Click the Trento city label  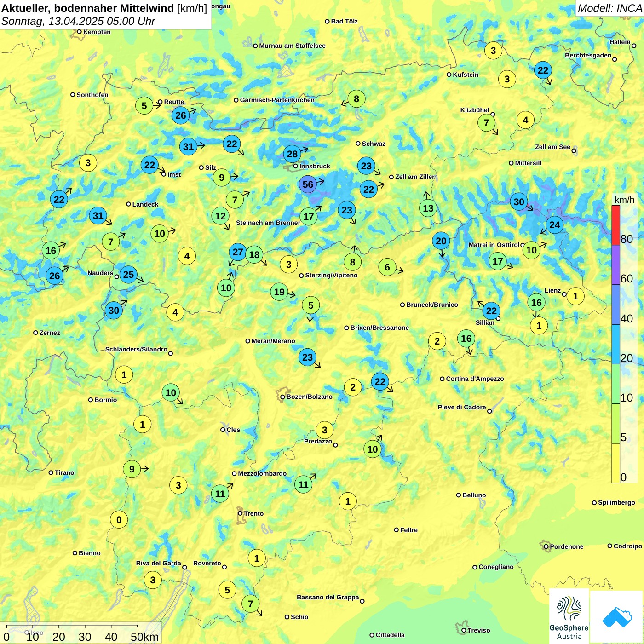254,513
